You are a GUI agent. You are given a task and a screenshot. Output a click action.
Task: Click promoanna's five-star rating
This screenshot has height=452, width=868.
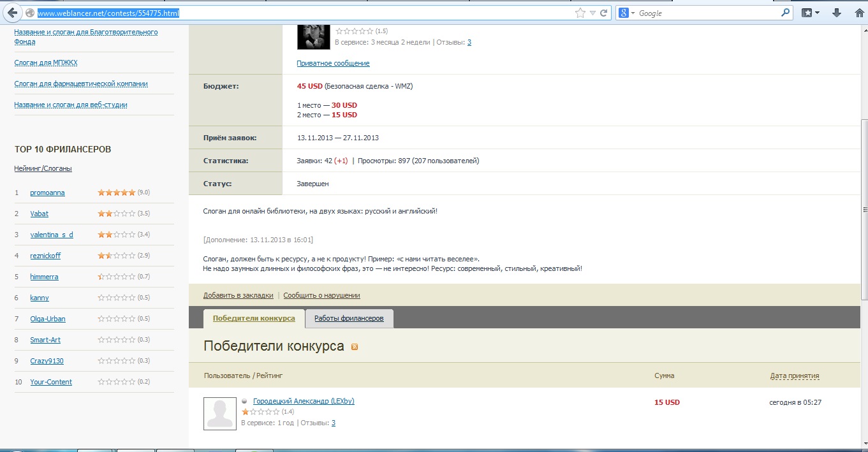point(117,193)
